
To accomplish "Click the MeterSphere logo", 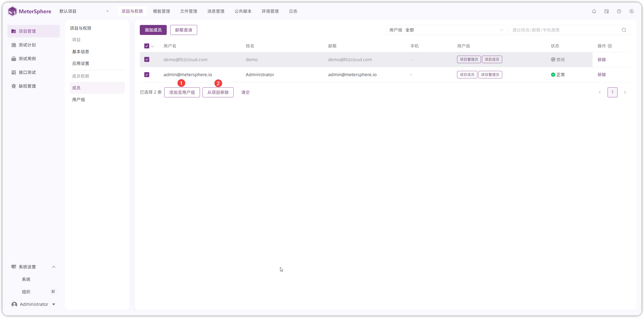I will [29, 11].
